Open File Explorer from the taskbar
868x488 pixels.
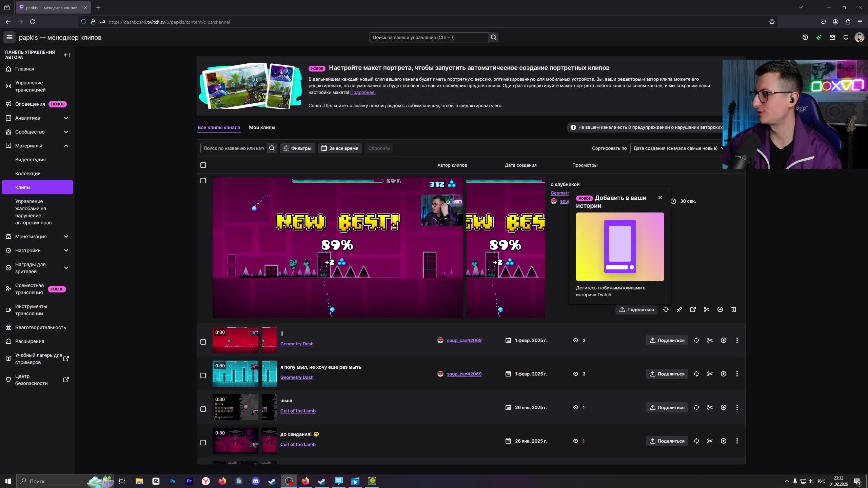pyautogui.click(x=139, y=481)
